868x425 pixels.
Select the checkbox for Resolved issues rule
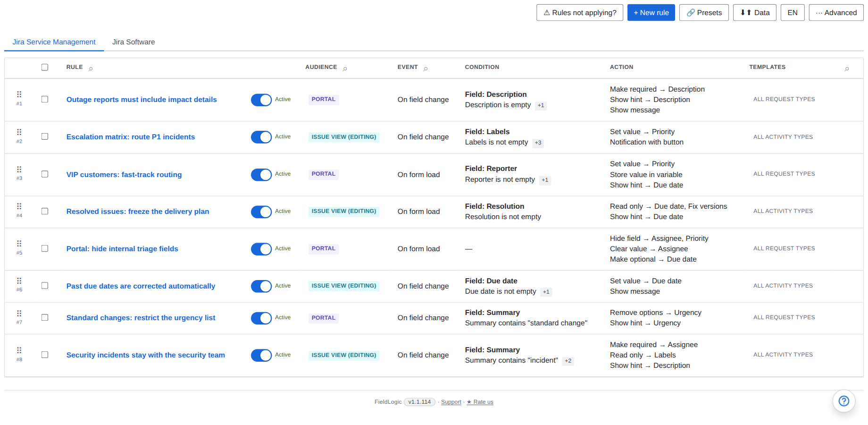(x=45, y=211)
